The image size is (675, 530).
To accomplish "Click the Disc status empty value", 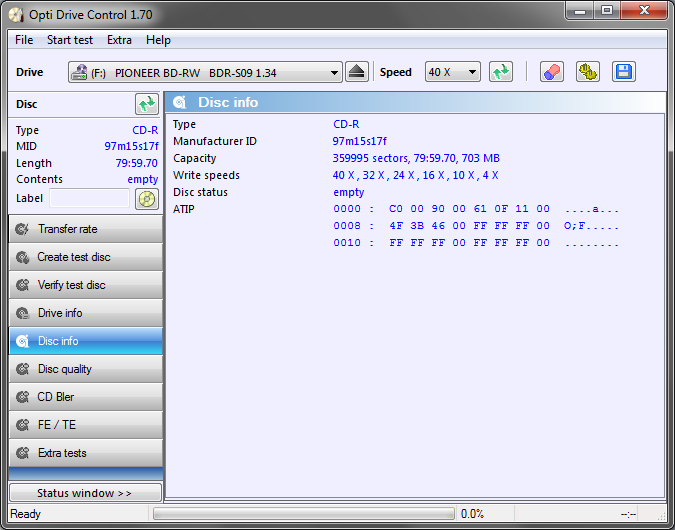I will [x=349, y=192].
